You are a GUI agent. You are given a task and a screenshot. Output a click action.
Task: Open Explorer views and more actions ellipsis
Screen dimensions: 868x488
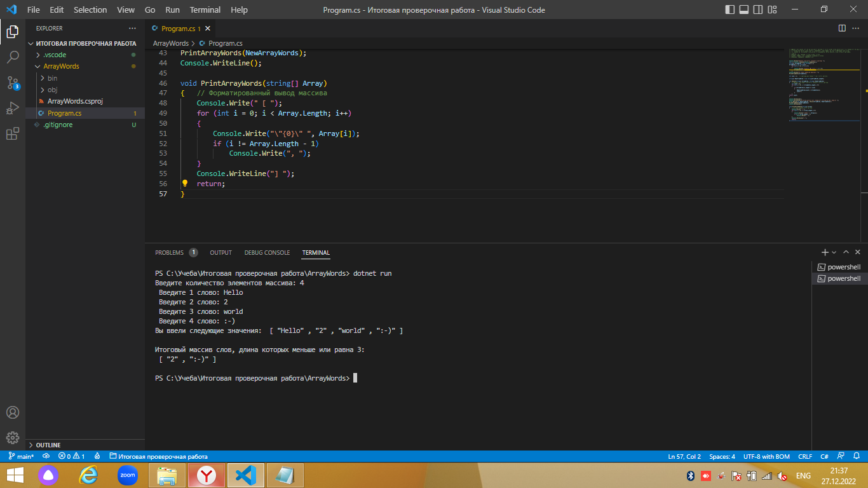click(x=132, y=29)
